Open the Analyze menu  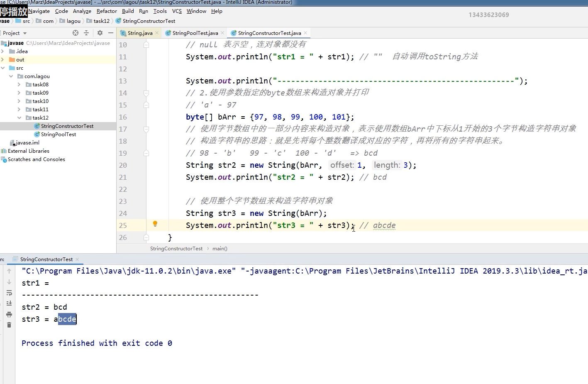coord(82,11)
